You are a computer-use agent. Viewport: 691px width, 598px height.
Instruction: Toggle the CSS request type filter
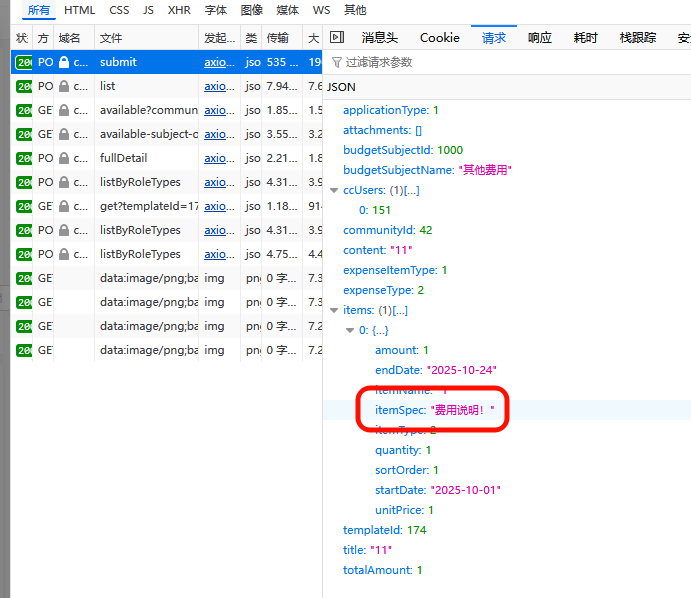120,10
